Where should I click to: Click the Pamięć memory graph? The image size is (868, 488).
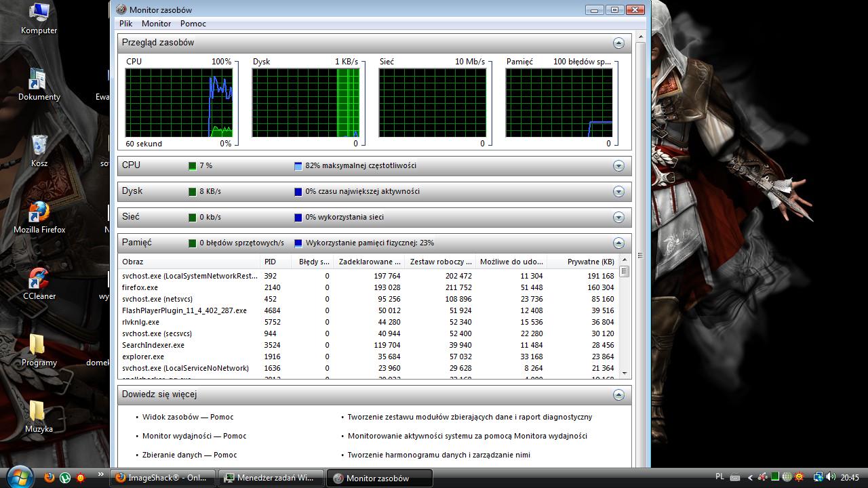559,103
